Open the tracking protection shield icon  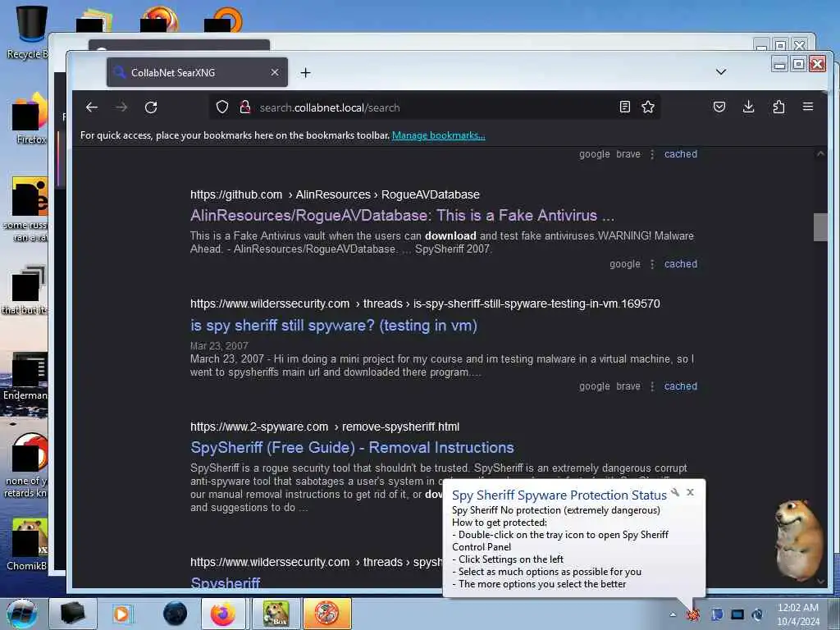pos(222,107)
